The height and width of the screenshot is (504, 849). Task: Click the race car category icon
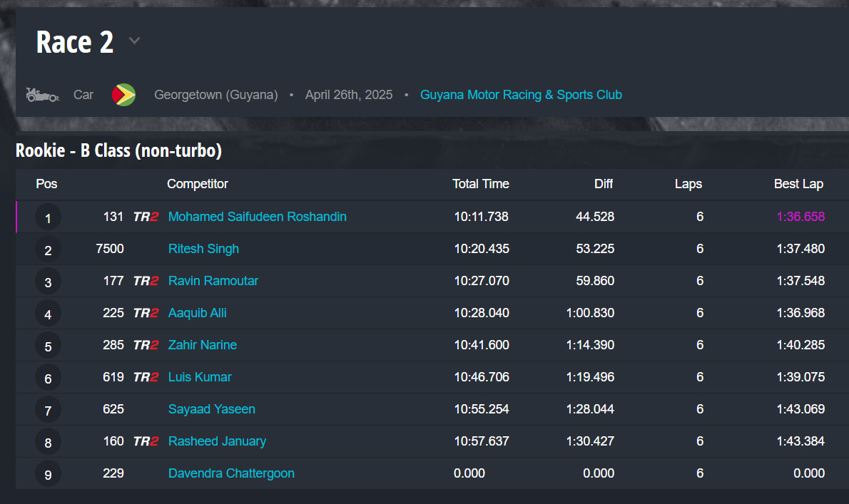(x=42, y=94)
